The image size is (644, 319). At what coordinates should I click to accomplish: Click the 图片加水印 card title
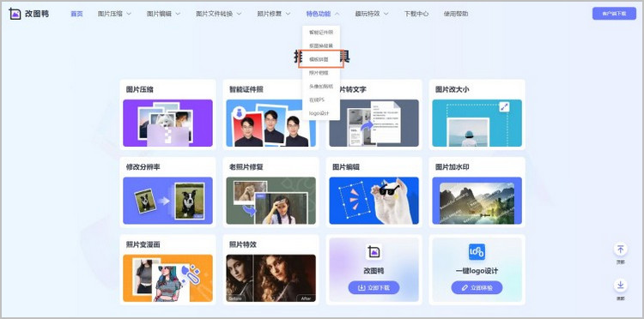tap(453, 167)
